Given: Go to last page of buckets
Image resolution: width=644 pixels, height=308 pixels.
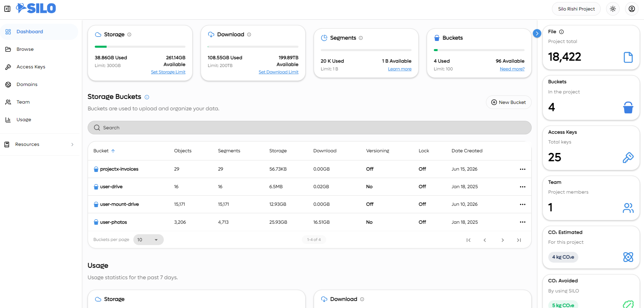Looking at the screenshot, I should (519, 240).
